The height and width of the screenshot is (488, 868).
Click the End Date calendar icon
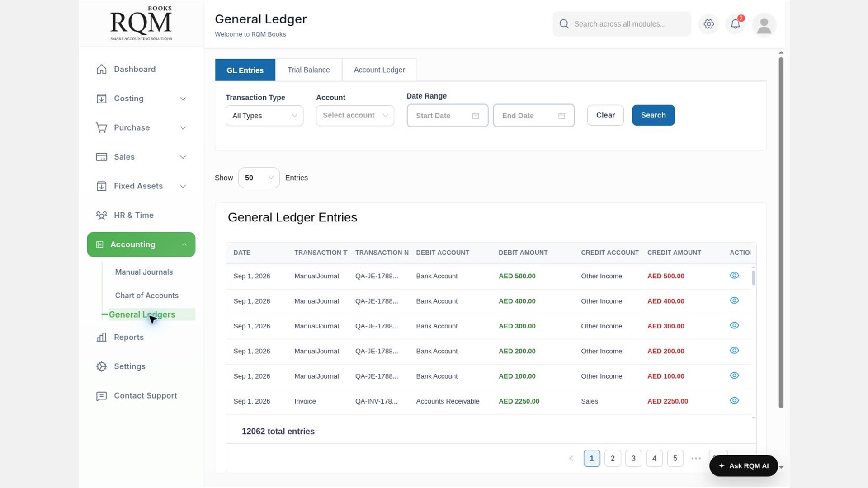point(561,116)
